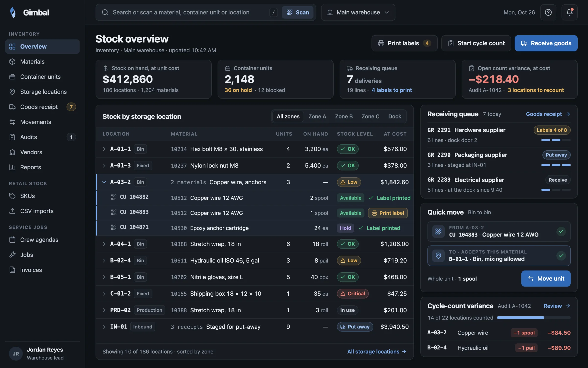Go to Storage locations in sidebar
Image resolution: width=588 pixels, height=368 pixels.
[x=42, y=92]
